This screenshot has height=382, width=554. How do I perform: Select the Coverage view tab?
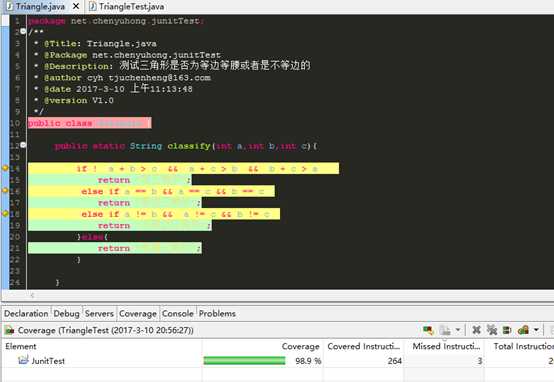point(138,313)
